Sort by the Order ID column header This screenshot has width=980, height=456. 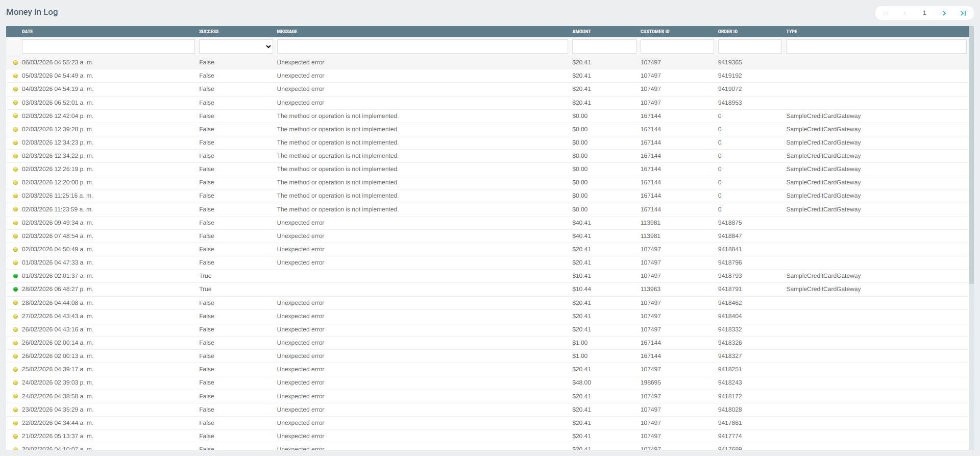tap(728, 32)
